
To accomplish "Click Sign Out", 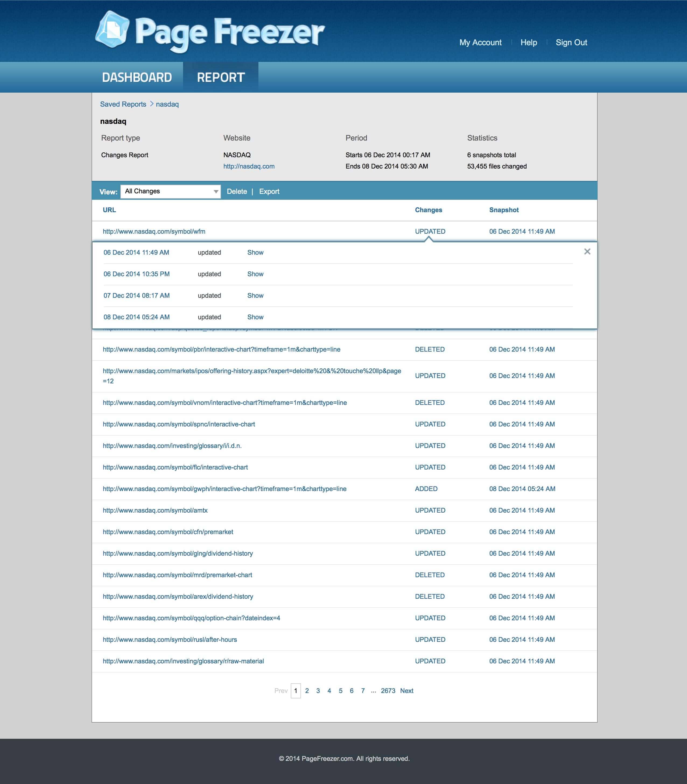I will coord(571,43).
